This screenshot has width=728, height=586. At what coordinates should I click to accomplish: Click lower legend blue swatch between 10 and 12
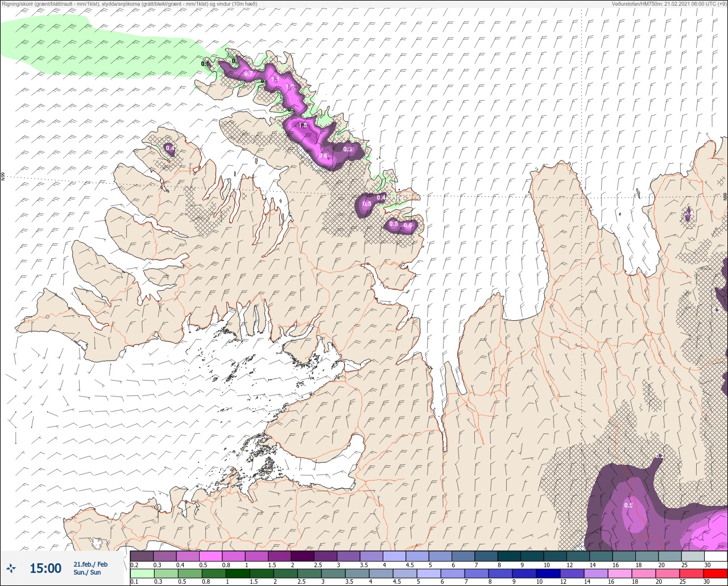pyautogui.click(x=548, y=573)
